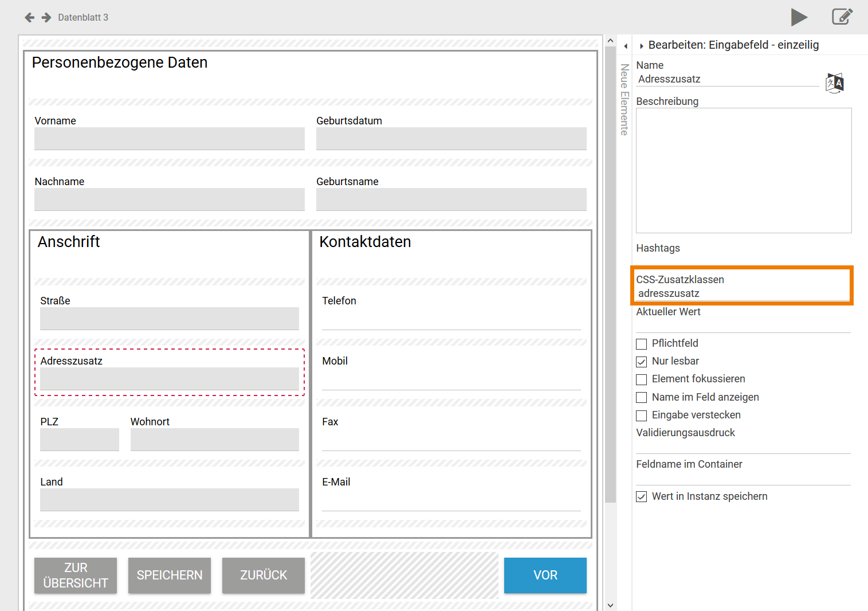Open the Neue Elemente vertical tab
This screenshot has width=868, height=611.
[x=625, y=99]
